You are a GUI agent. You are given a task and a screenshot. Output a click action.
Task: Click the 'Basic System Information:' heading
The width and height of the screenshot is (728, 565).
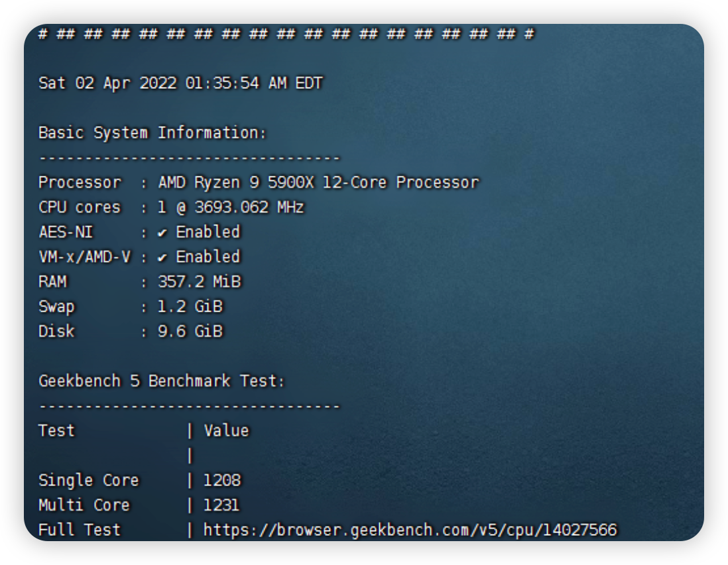[x=152, y=133]
